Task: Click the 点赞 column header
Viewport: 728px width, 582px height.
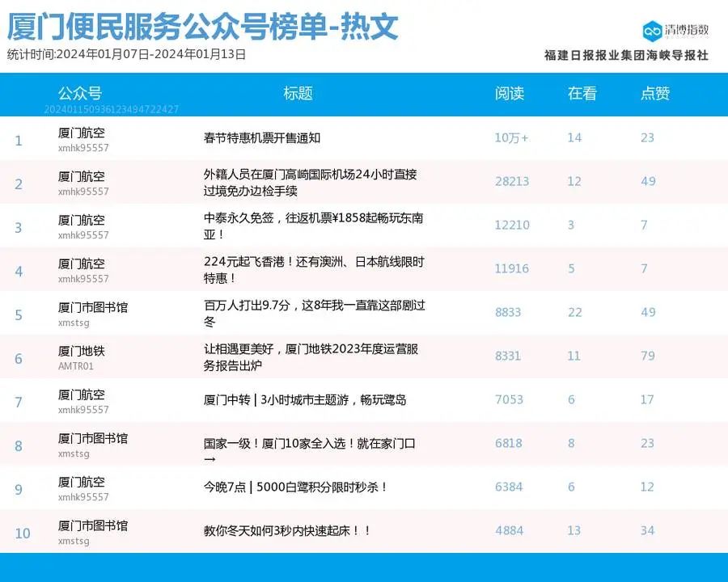Action: [655, 93]
